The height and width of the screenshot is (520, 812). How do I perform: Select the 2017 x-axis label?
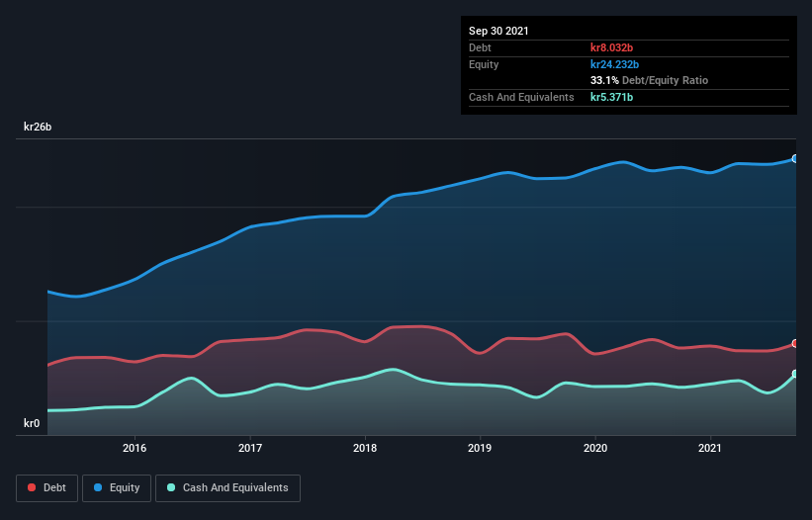pos(250,449)
